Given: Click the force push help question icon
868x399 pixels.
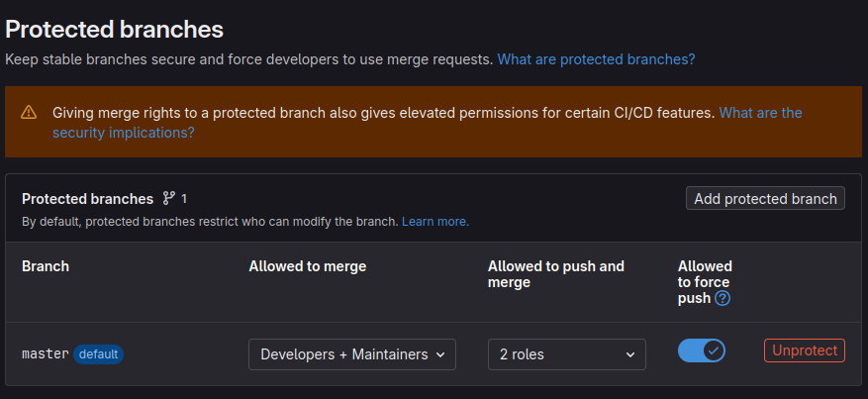Looking at the screenshot, I should point(723,299).
